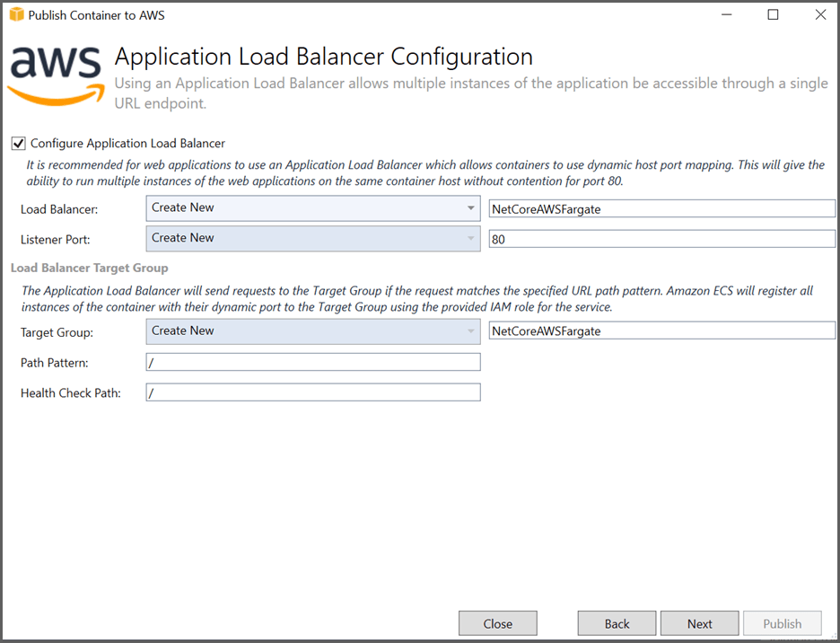Select the target group name field

pyautogui.click(x=661, y=330)
